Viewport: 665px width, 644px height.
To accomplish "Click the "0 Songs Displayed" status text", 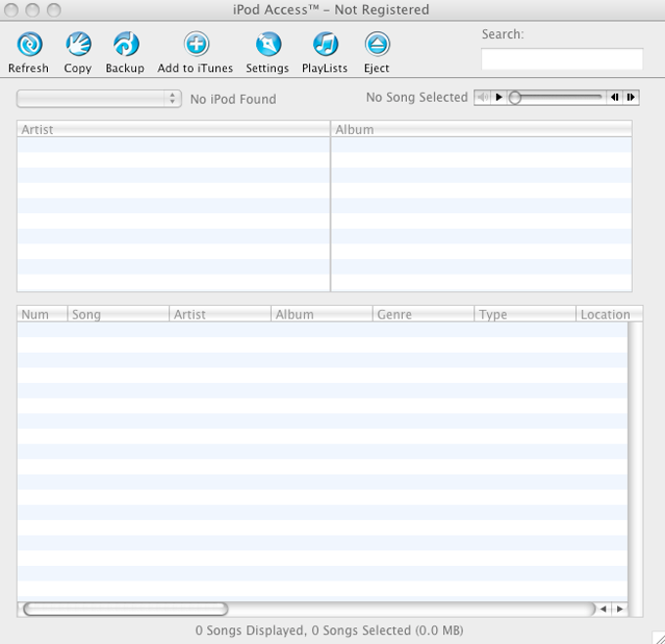I will pos(249,630).
